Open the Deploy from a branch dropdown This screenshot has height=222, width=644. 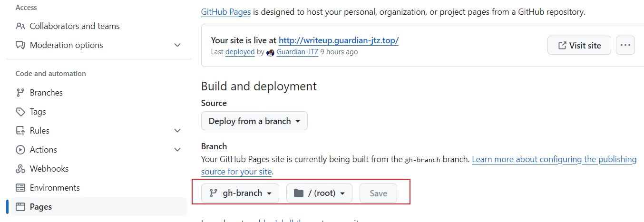[254, 121]
